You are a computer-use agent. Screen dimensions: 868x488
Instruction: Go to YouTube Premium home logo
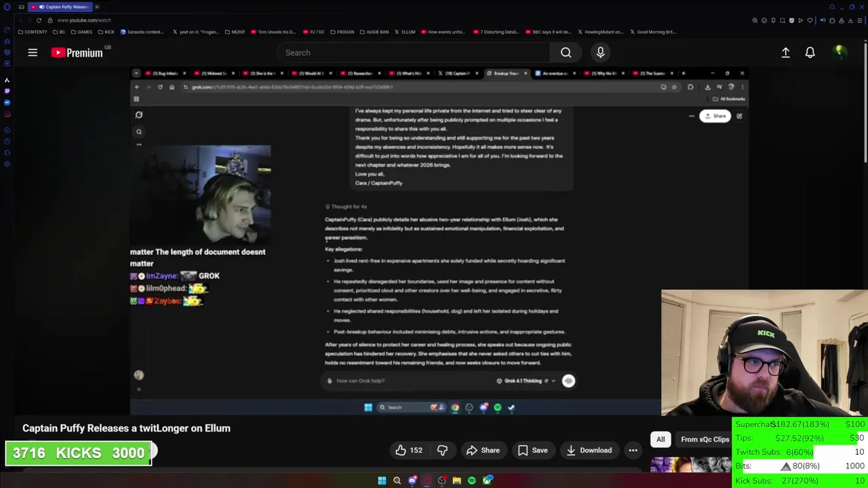[76, 52]
